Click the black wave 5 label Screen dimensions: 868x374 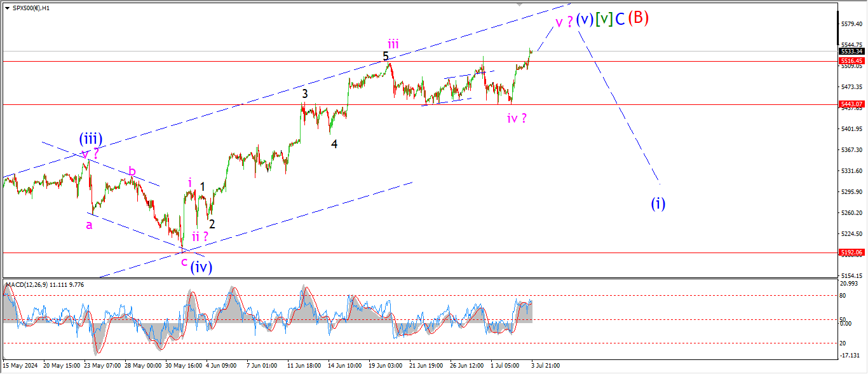click(386, 57)
